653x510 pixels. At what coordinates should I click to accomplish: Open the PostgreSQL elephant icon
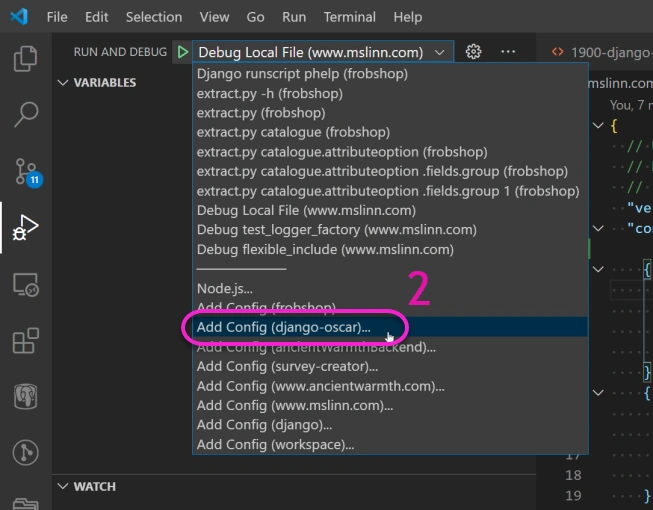[x=26, y=397]
